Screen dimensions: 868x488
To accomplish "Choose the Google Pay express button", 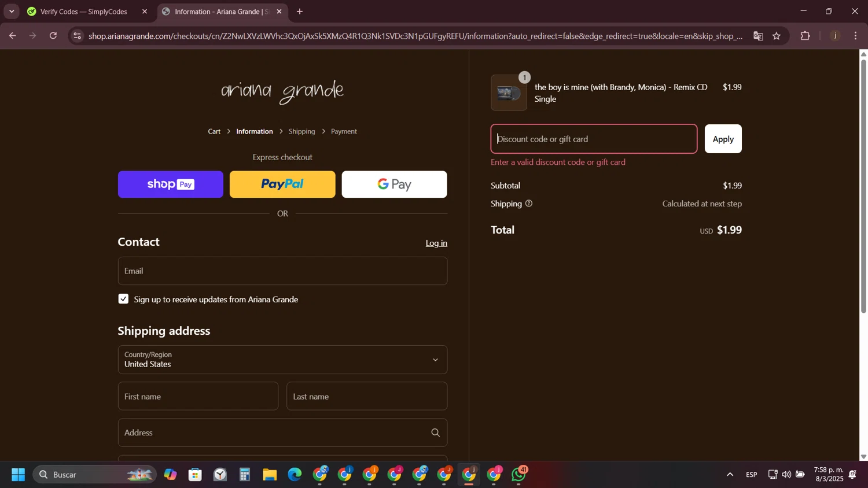I will click(x=394, y=184).
